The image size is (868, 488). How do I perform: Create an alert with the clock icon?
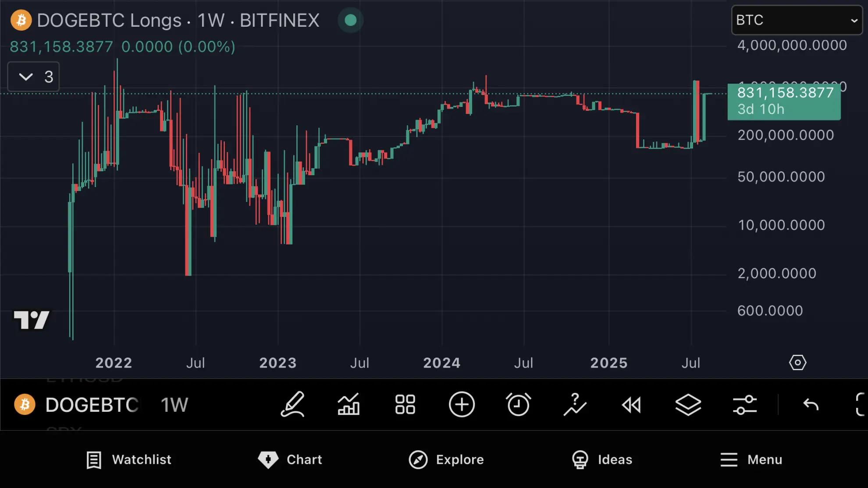pyautogui.click(x=518, y=404)
